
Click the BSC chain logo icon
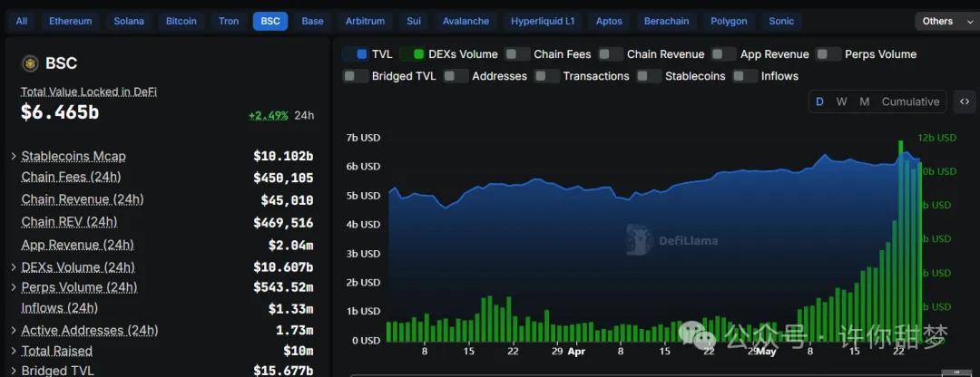click(30, 63)
